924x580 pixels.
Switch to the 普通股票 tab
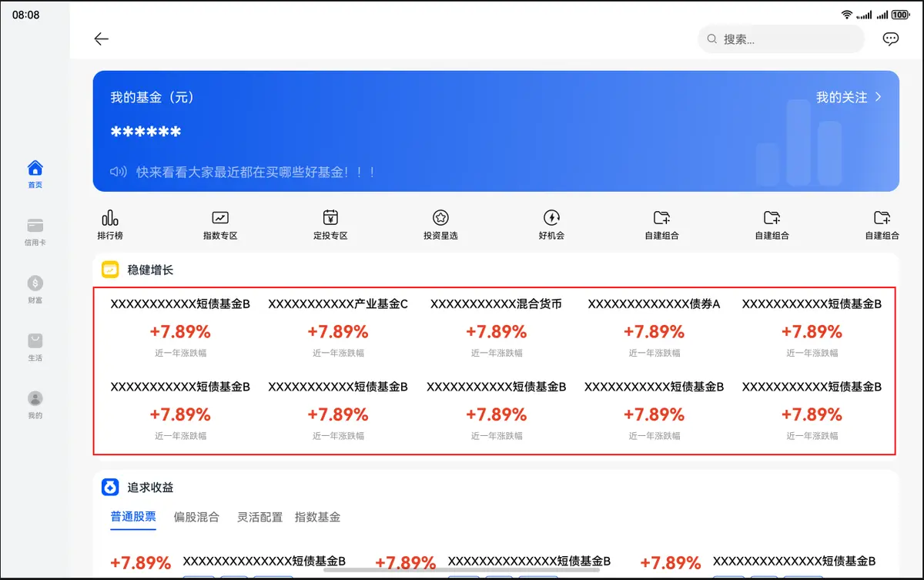pyautogui.click(x=133, y=517)
